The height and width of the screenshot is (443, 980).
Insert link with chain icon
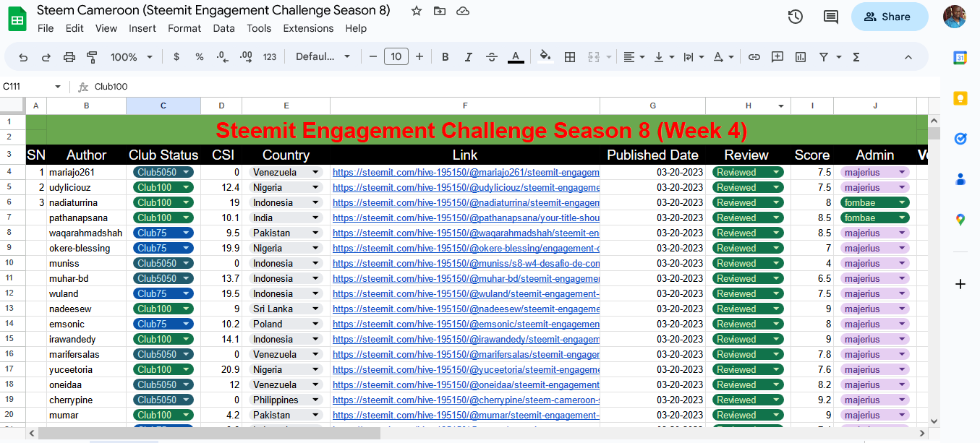point(754,57)
